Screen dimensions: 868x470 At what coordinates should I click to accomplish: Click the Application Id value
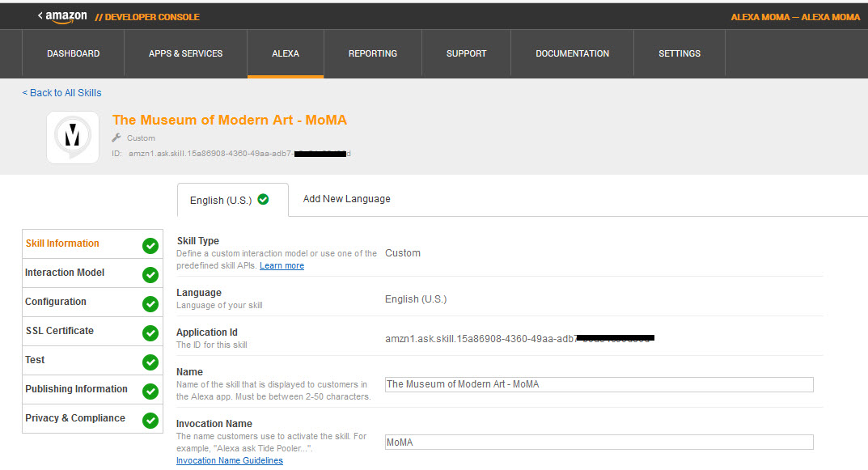point(520,338)
